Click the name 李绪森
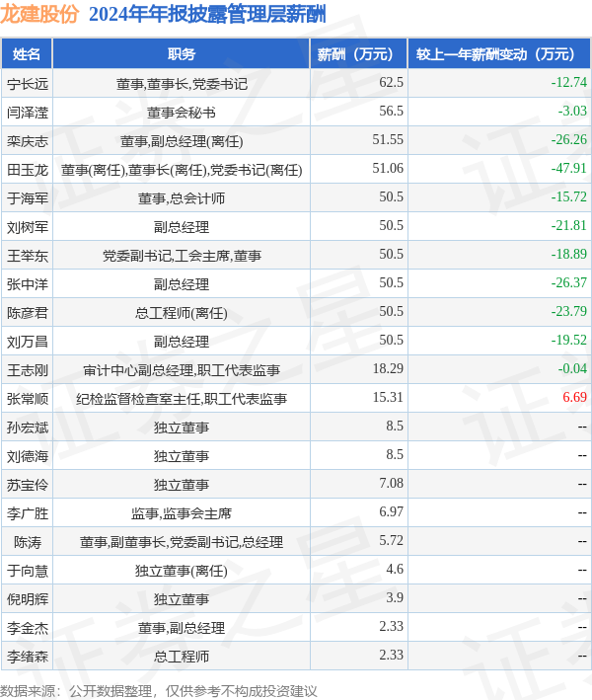The height and width of the screenshot is (700, 592). (28, 657)
